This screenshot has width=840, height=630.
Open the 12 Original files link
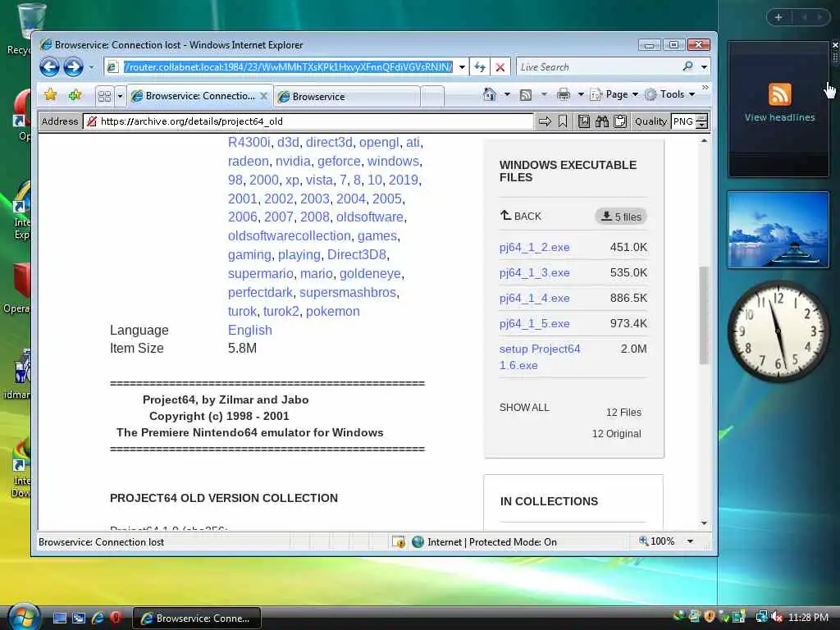pos(616,433)
